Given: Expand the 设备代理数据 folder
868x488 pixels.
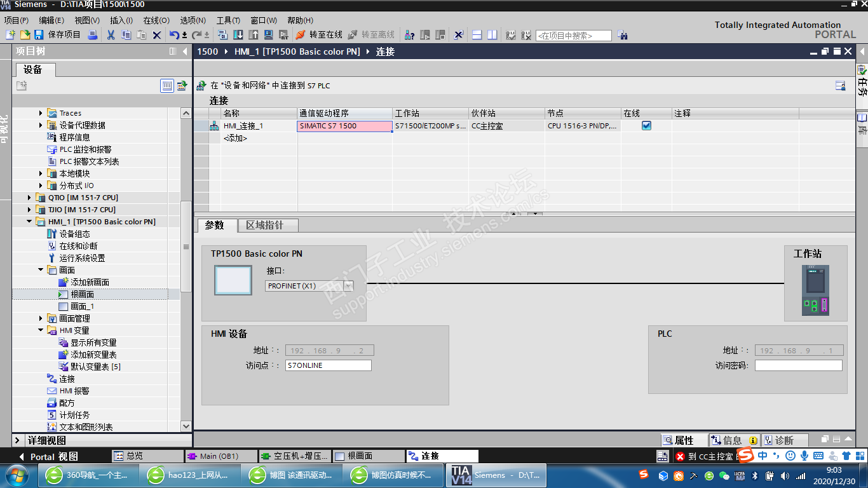Looking at the screenshot, I should click(x=41, y=125).
